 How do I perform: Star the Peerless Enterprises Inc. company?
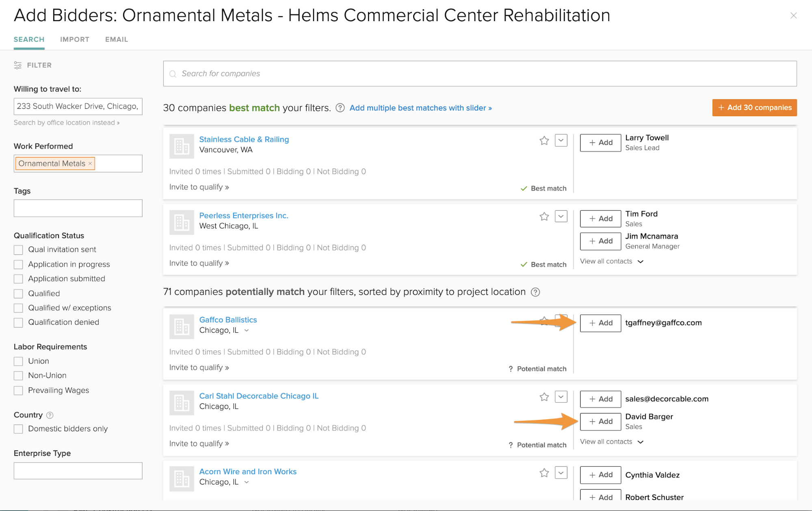544,217
